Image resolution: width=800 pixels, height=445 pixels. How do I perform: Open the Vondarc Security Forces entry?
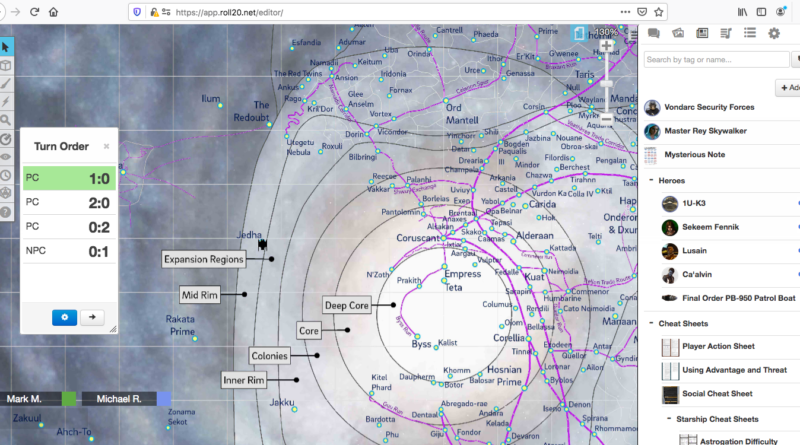(x=709, y=107)
